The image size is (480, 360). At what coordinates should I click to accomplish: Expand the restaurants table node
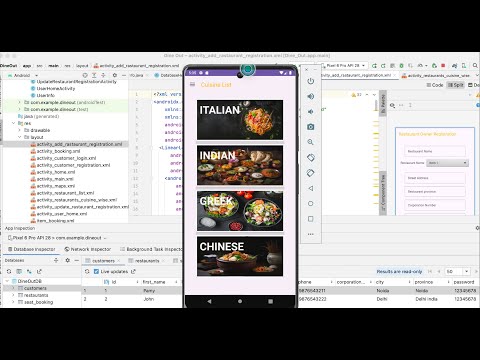point(13,295)
